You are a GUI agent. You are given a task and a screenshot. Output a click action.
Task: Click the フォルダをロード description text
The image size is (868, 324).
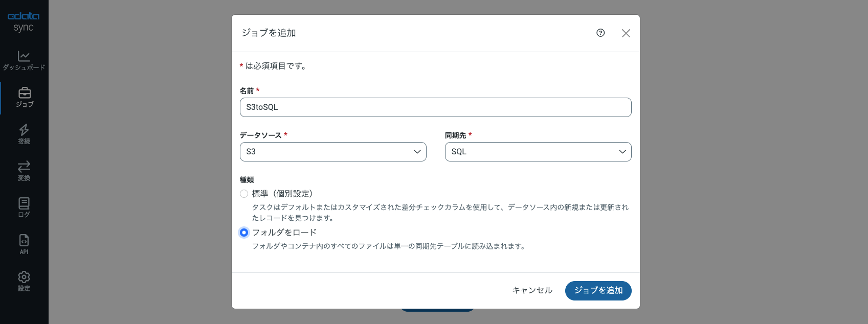389,246
